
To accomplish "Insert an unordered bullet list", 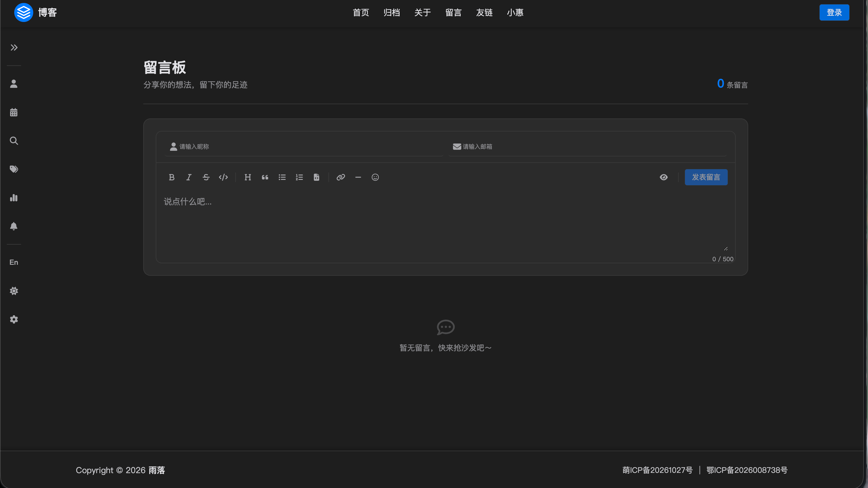I will coord(282,177).
